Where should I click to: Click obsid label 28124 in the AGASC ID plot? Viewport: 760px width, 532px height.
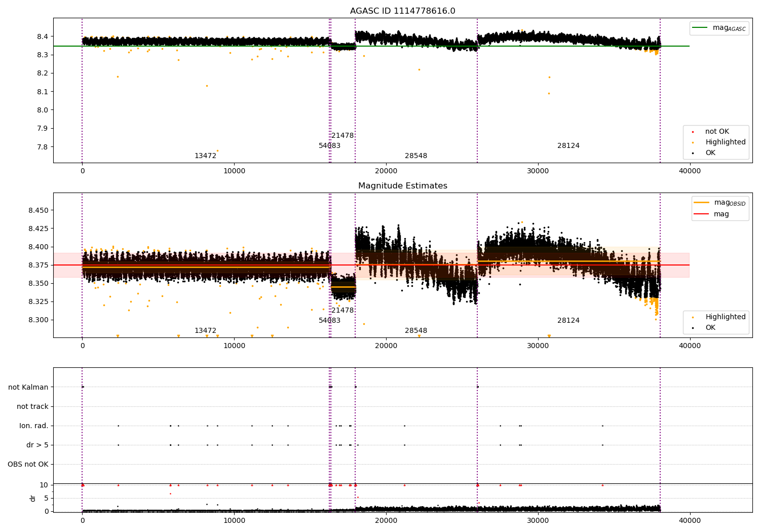568,146
